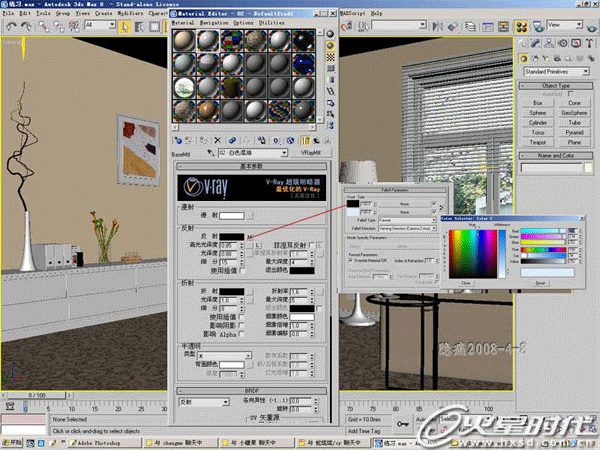Screen dimensions: 600x450
Task: Click the 烟雾颜色 fog color swatch
Action: (302, 317)
